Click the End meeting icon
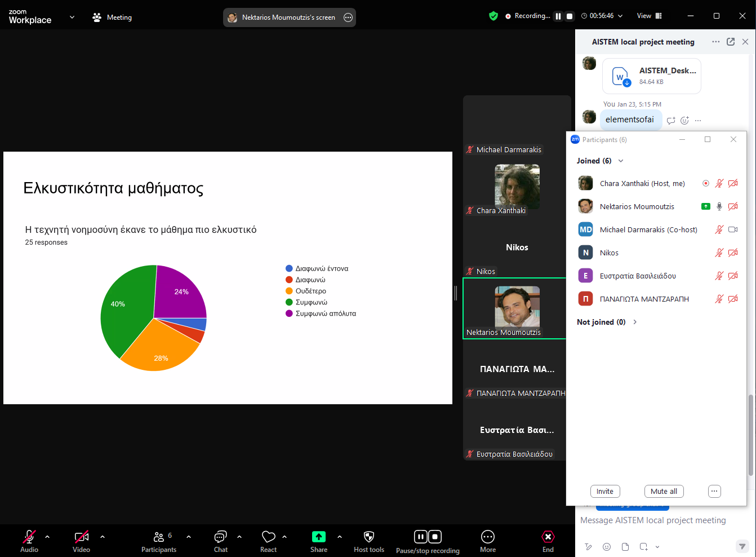 tap(548, 537)
